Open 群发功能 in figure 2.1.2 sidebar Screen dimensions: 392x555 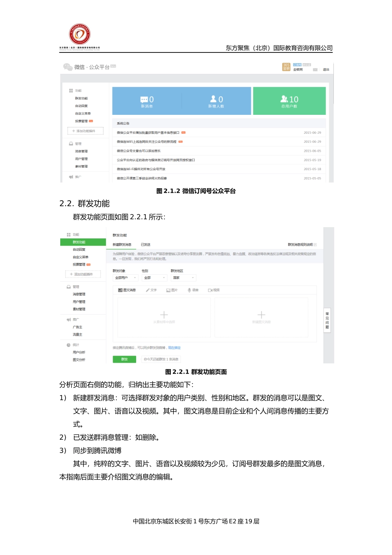coord(81,98)
